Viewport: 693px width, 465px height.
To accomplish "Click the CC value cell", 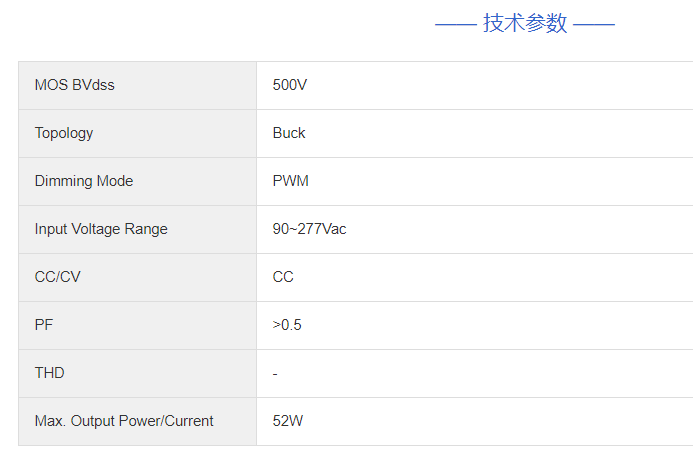I will pos(283,277).
